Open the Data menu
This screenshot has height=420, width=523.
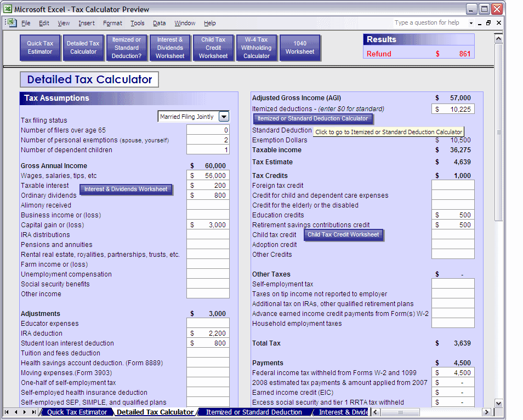coord(160,23)
